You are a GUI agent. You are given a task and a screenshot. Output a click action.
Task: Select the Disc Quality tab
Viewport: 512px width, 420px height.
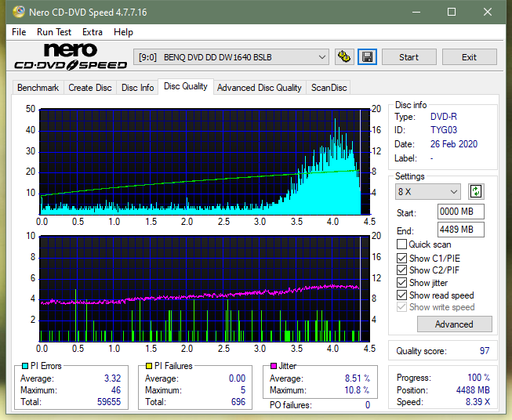coord(186,86)
